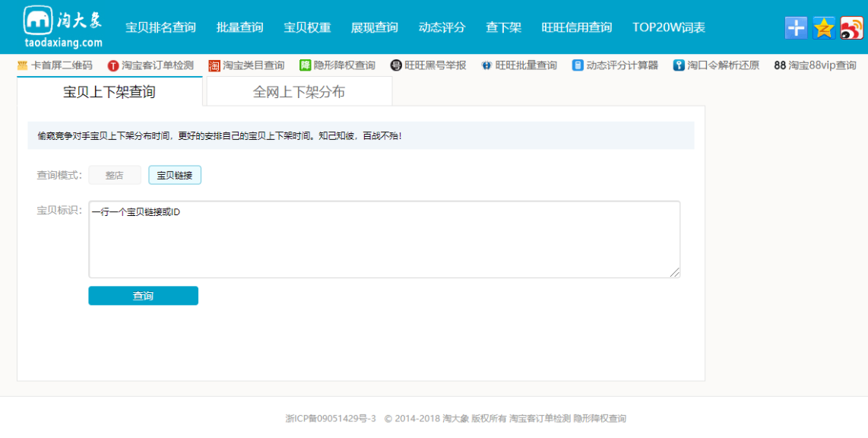
Task: Click the 旺旺黑号举报 icon
Action: pyautogui.click(x=394, y=65)
